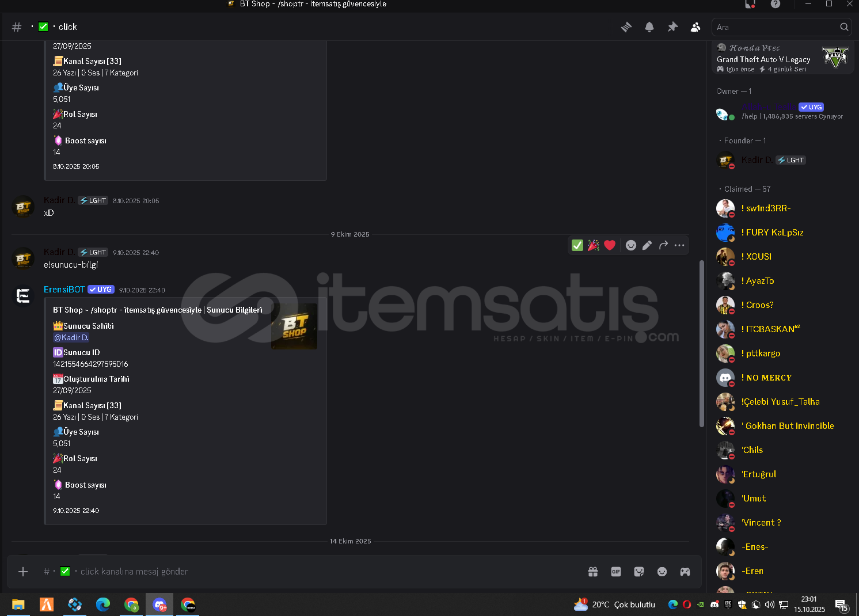
Task: Open member 'Ertuğrul profile
Action: coord(781,474)
